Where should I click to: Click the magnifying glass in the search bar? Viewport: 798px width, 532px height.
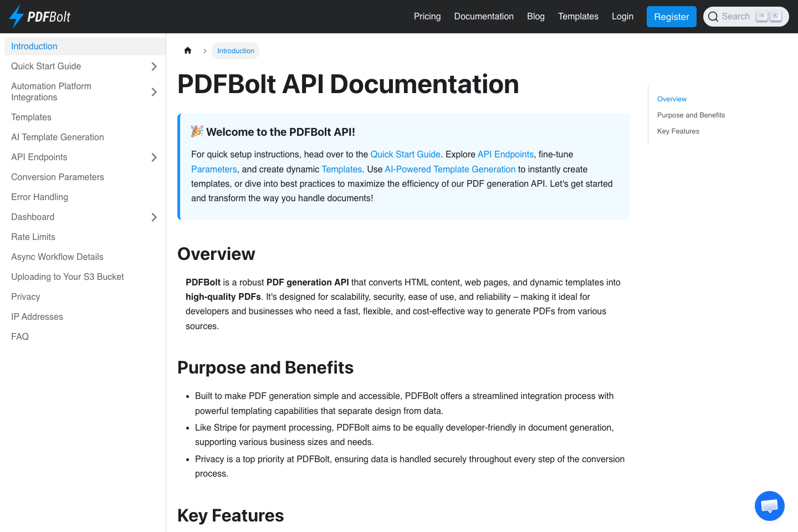[x=713, y=17]
